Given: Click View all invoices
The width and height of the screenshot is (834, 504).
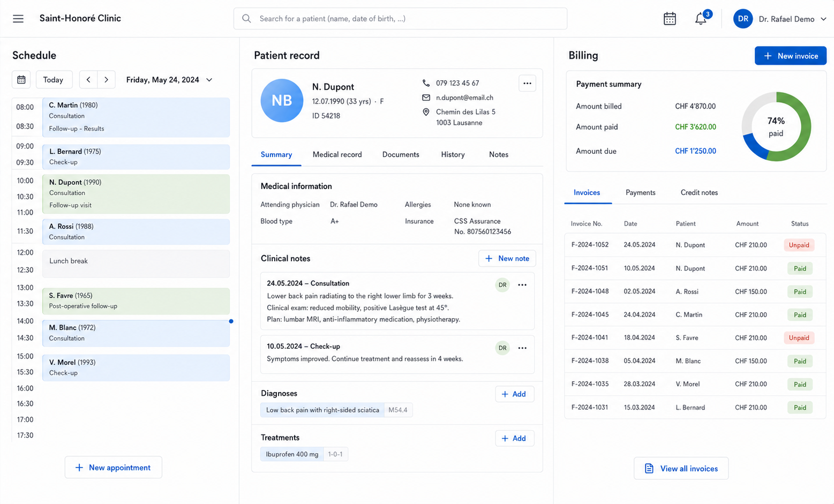Looking at the screenshot, I should tap(681, 469).
